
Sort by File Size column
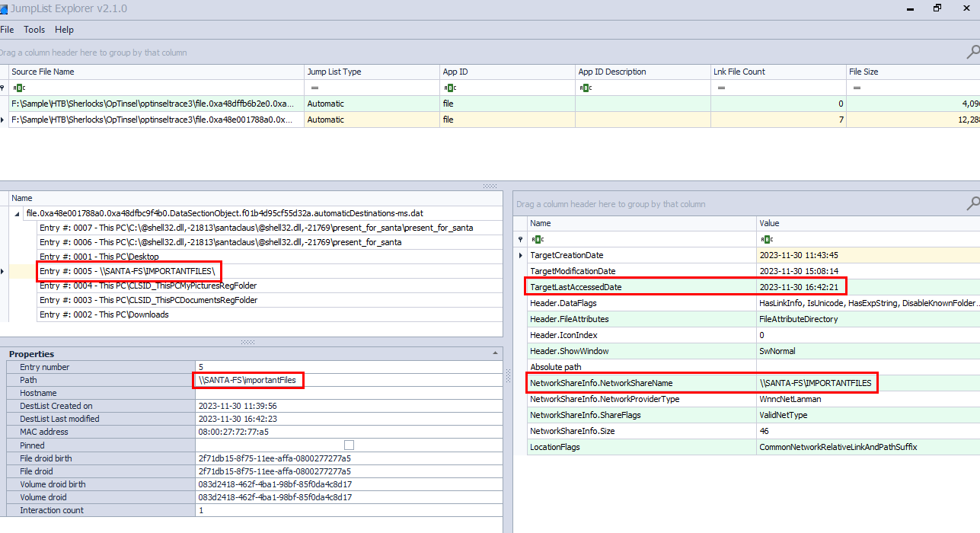tap(913, 72)
